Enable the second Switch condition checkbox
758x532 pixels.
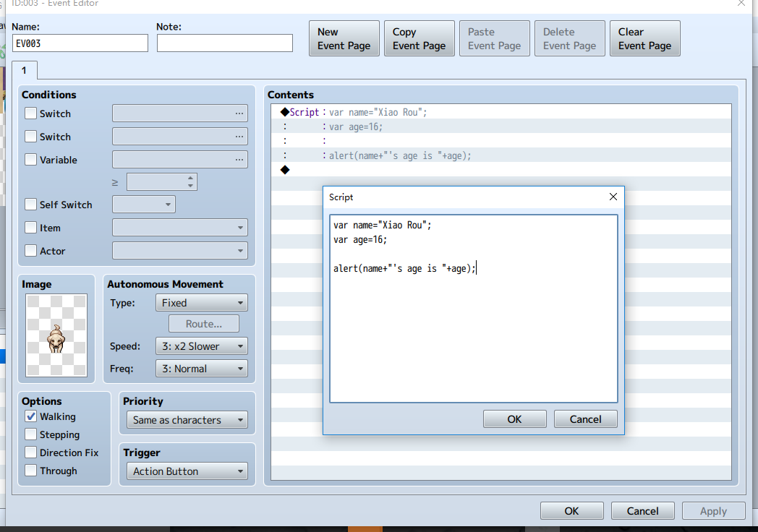pos(30,137)
